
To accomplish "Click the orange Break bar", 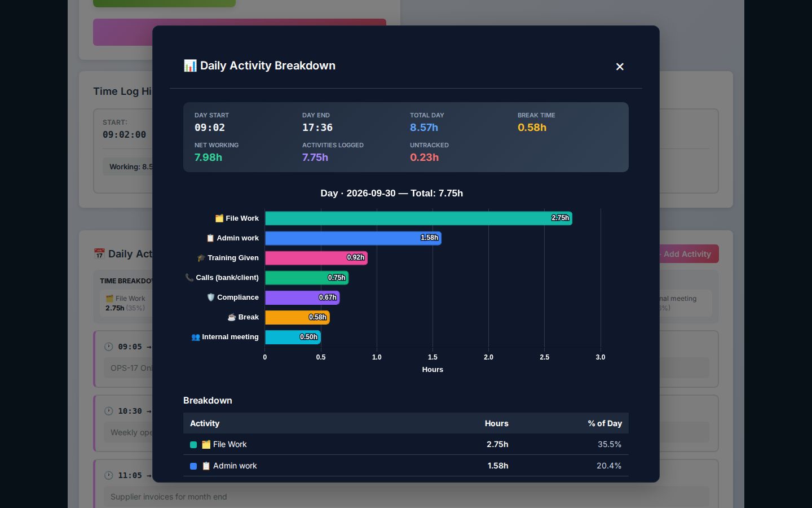I will point(297,317).
